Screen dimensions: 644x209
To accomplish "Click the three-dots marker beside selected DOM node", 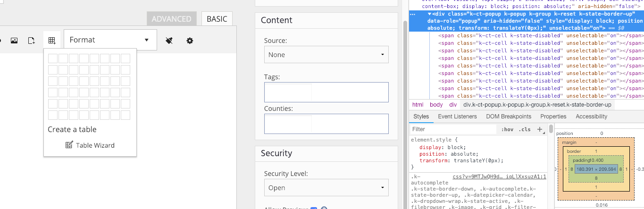I will click(413, 15).
